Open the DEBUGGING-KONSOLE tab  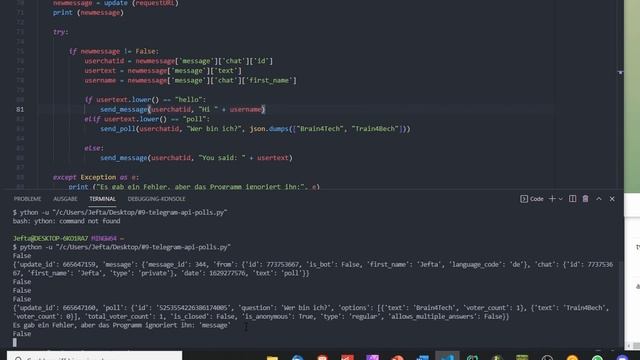point(156,199)
